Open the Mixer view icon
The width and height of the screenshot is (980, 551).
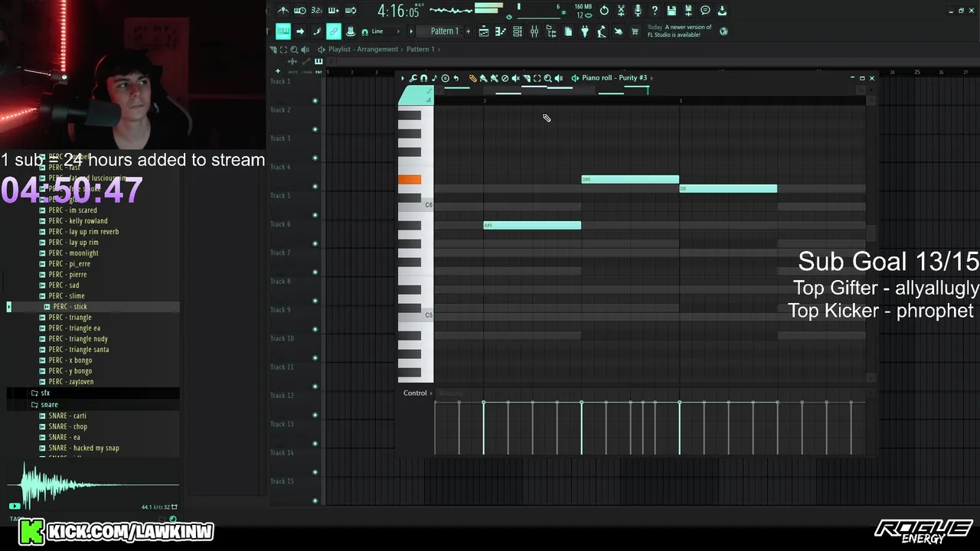(534, 31)
